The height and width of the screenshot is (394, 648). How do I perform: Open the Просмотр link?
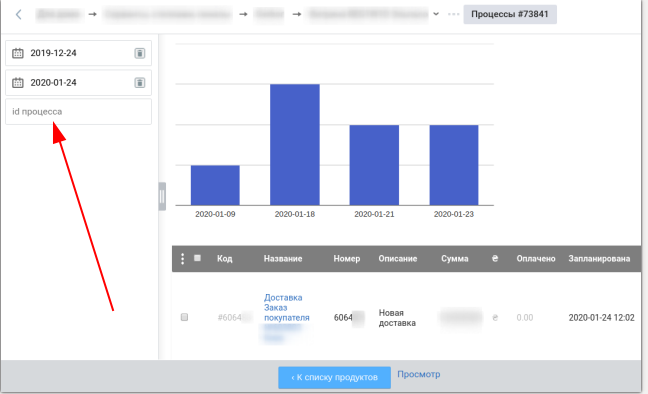(419, 374)
